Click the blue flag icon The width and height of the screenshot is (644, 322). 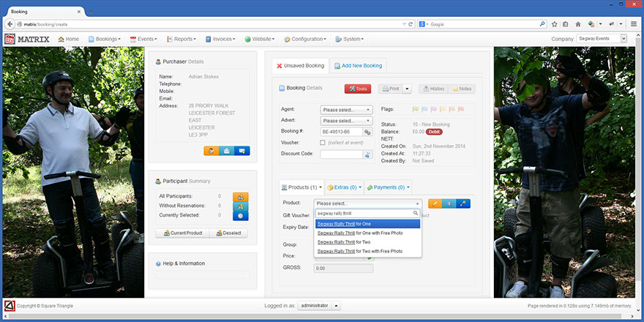(x=424, y=109)
